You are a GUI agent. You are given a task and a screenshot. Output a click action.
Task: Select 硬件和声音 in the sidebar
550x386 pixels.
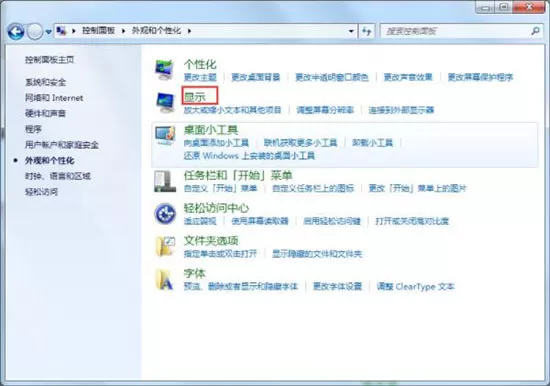point(45,113)
